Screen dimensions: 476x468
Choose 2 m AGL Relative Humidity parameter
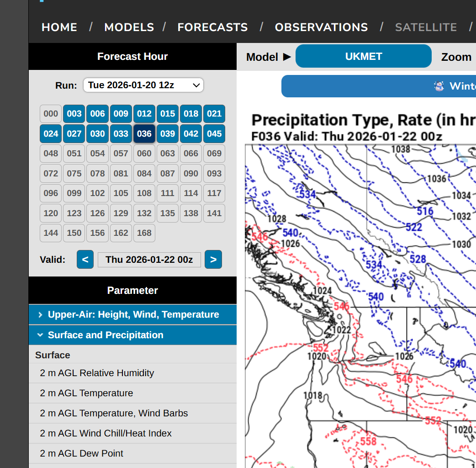point(97,373)
